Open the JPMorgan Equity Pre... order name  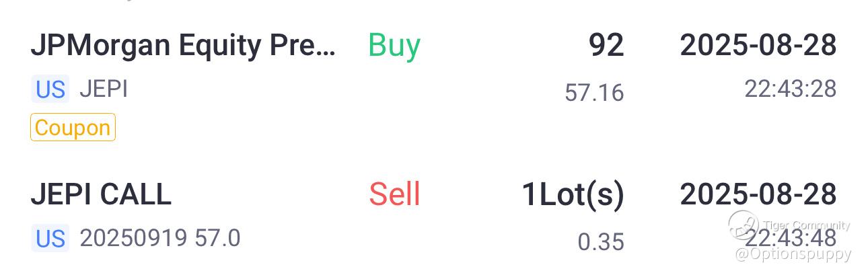(182, 46)
